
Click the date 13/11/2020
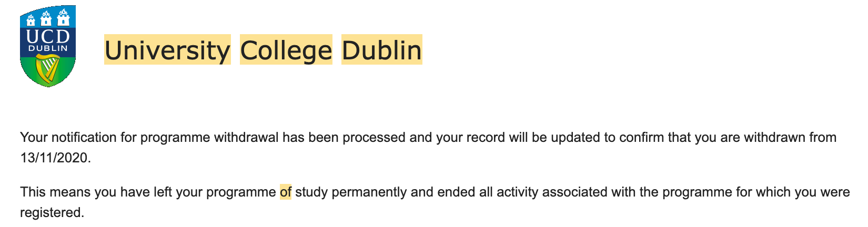(55, 158)
